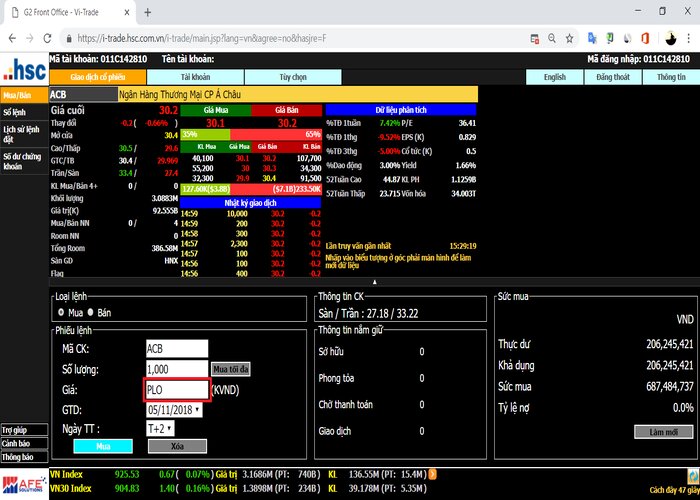Click the green Evernote extension icon
This screenshot has height=500, width=700.
(x=610, y=38)
